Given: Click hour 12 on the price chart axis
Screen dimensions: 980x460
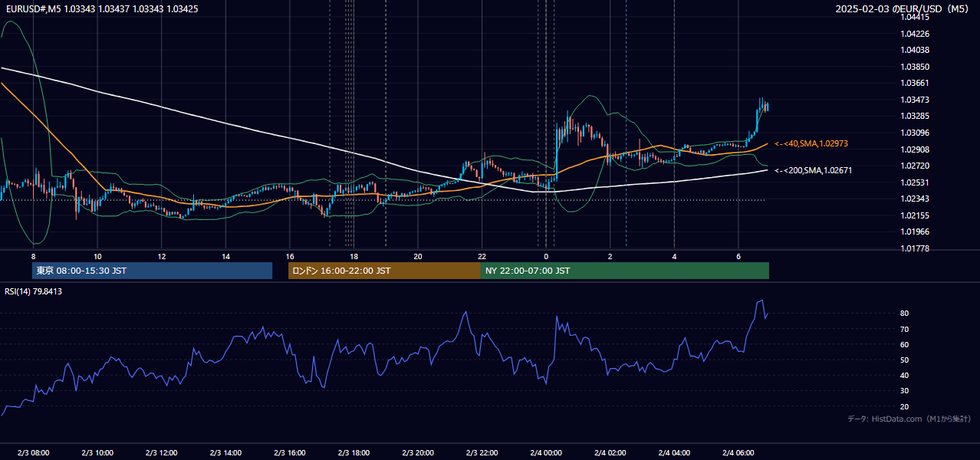Looking at the screenshot, I should pyautogui.click(x=161, y=256).
